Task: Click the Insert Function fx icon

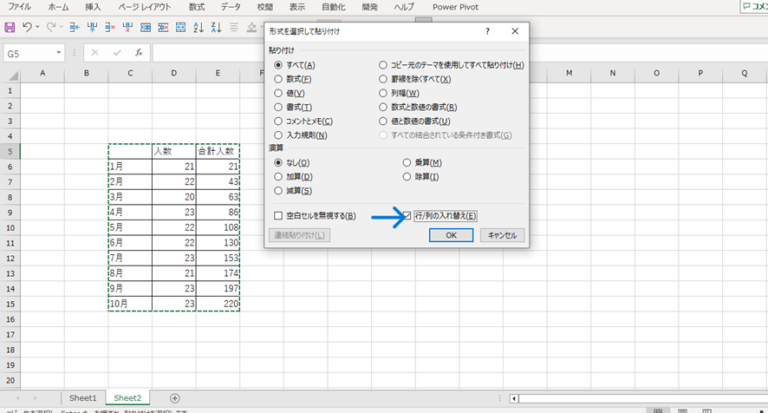Action: [137, 52]
